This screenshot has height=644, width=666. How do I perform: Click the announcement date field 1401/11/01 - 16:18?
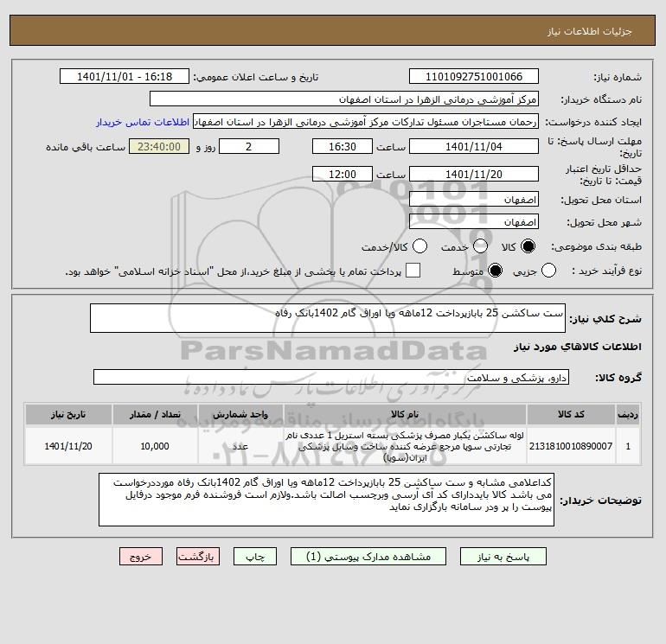pos(125,76)
